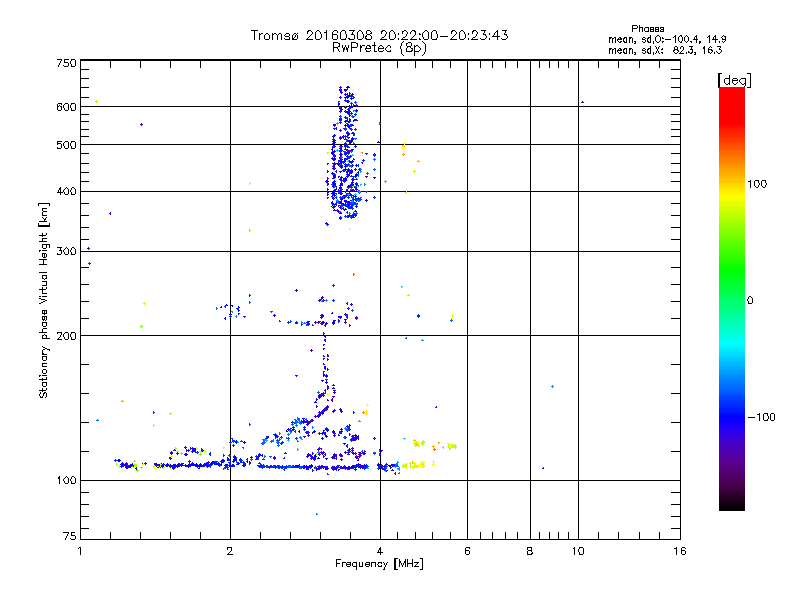Click the 'mean, sd,X: 82.3, 16.3' statistics line
Viewport: 800px width, 600px height.
[665, 50]
